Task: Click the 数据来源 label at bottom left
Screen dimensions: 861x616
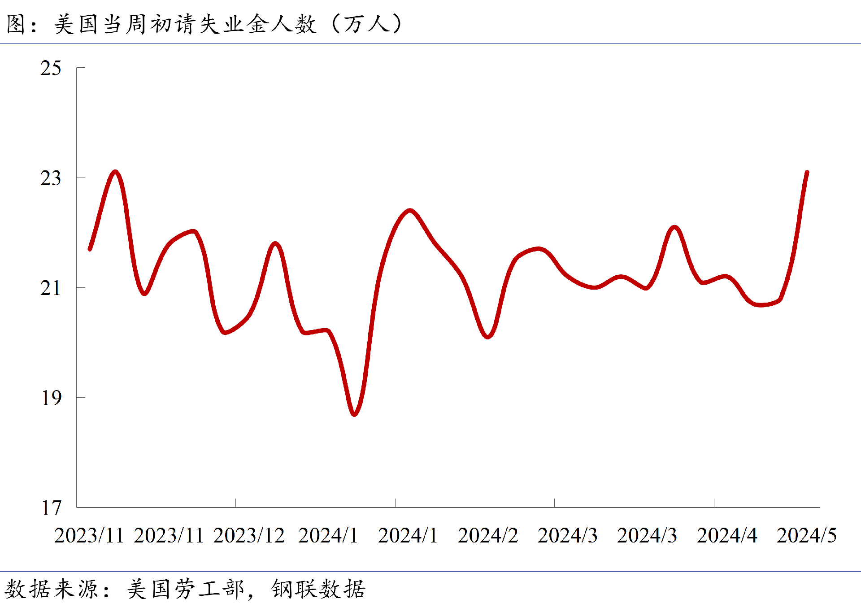Action: tap(52, 589)
